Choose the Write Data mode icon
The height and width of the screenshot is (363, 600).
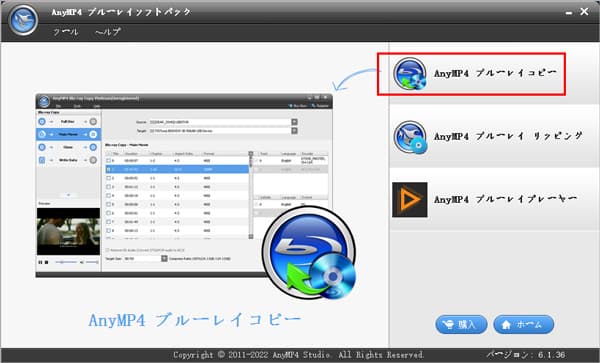point(42,160)
